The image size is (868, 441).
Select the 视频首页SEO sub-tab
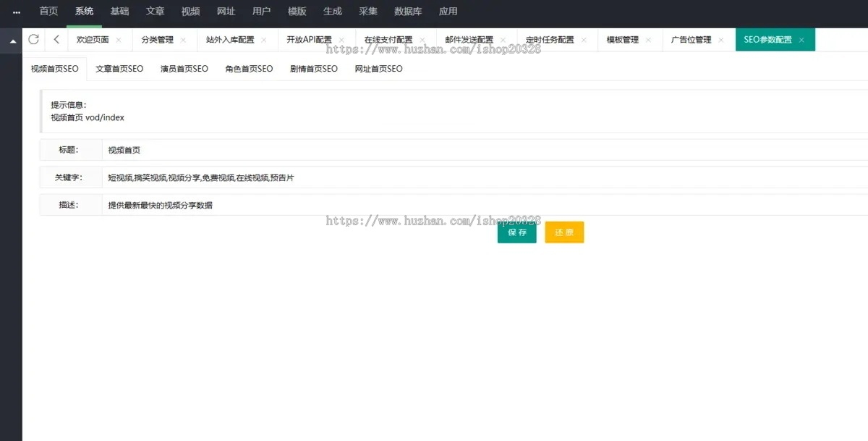[x=54, y=69]
